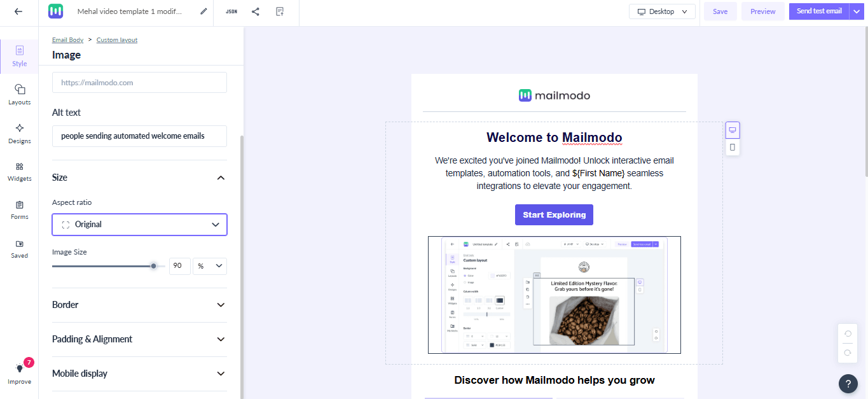
Task: Open the image size unit % dropdown
Action: click(x=210, y=266)
